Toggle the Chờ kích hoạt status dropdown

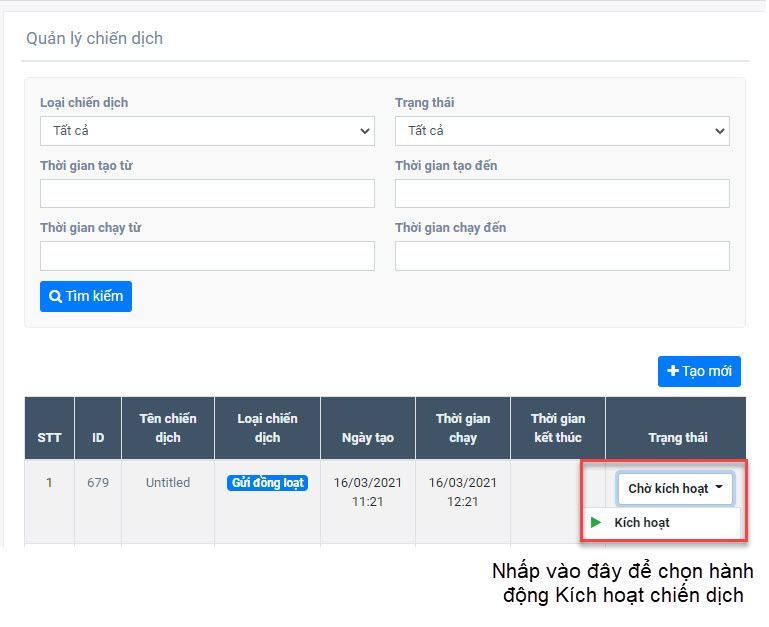coord(676,489)
